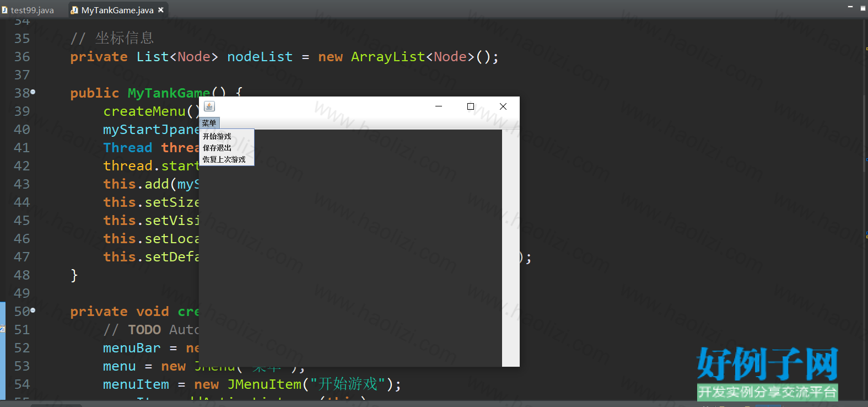Click the "开始游戏" string on line 54
Image resolution: width=868 pixels, height=407 pixels.
tap(348, 384)
